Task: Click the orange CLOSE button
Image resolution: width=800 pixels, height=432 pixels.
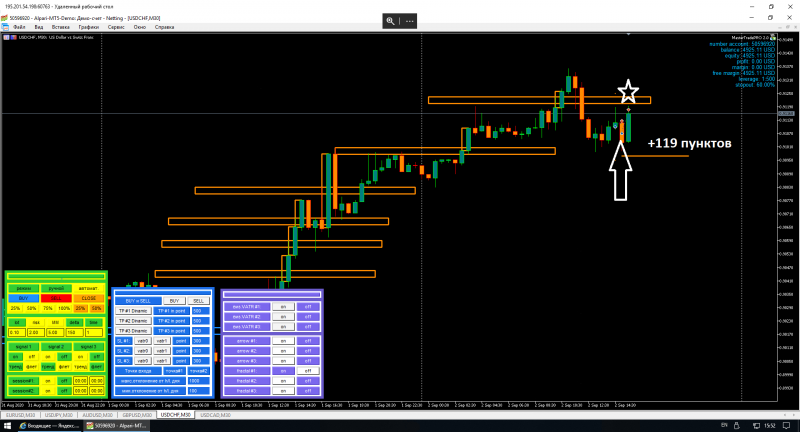Action: point(89,298)
